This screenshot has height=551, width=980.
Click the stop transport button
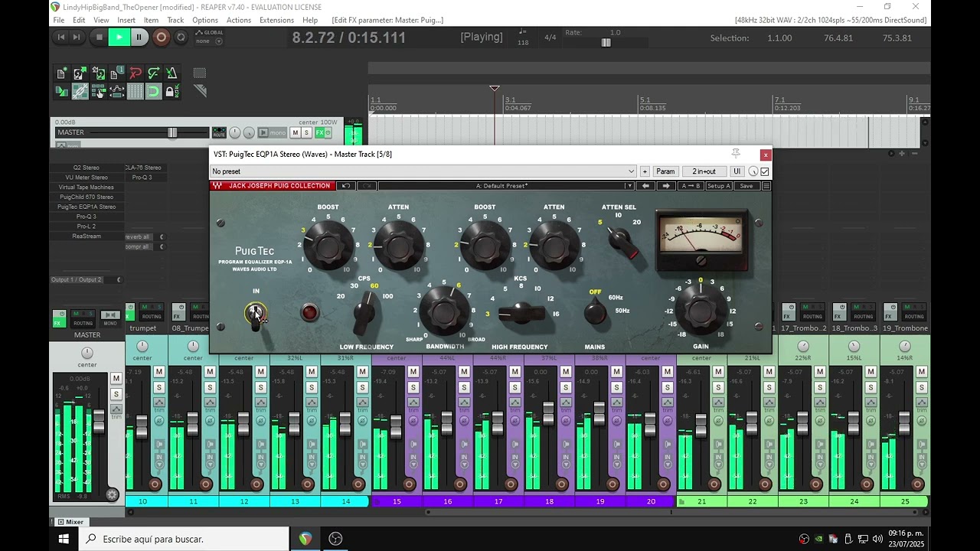click(99, 37)
